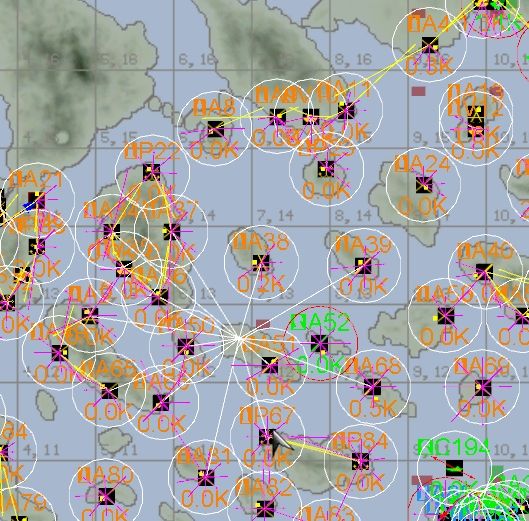Select the A24 base marker square

(x=424, y=185)
